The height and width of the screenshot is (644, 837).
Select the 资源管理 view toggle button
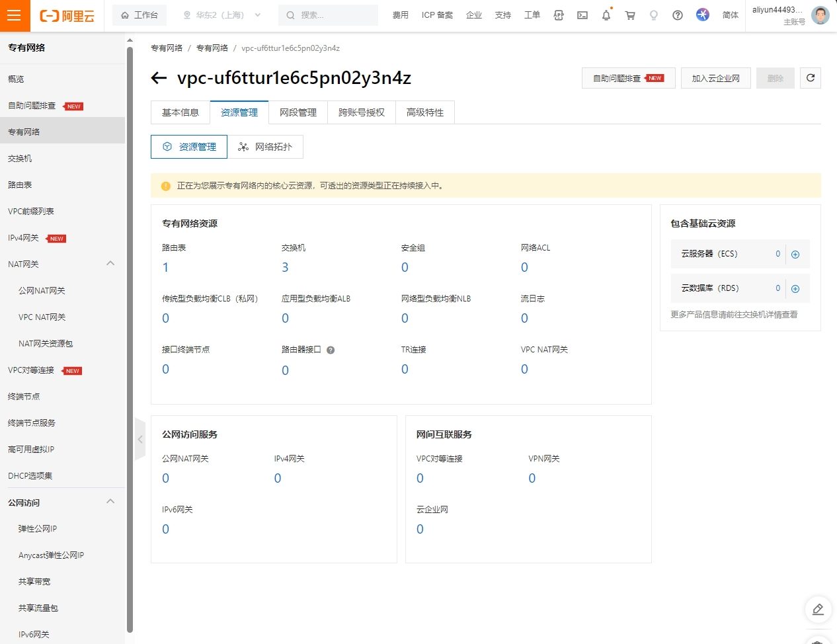pyautogui.click(x=189, y=147)
